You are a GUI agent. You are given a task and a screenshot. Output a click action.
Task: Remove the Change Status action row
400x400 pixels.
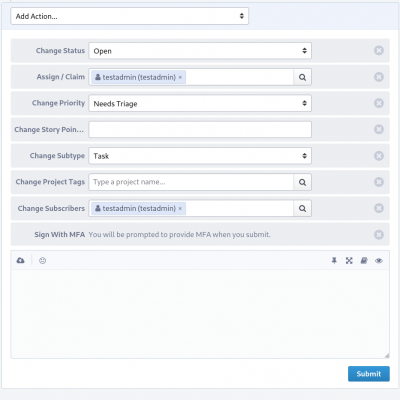(x=379, y=50)
